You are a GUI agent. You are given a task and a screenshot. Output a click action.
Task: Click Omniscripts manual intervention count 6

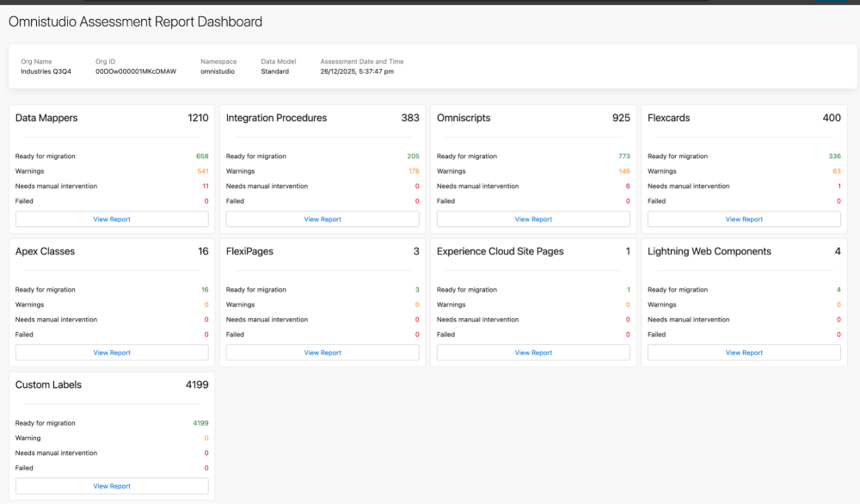point(628,186)
